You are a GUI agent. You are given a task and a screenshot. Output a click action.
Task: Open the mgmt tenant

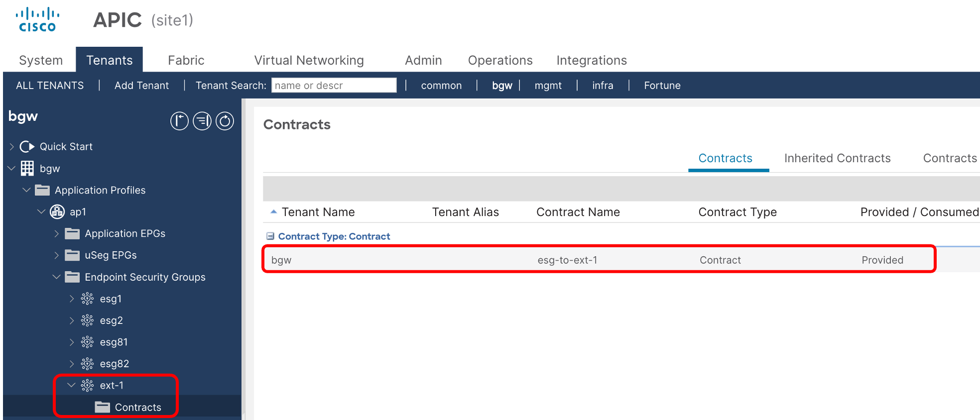point(548,86)
